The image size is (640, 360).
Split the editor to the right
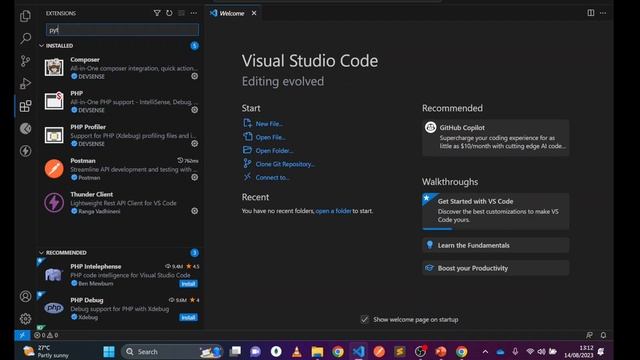tap(591, 13)
